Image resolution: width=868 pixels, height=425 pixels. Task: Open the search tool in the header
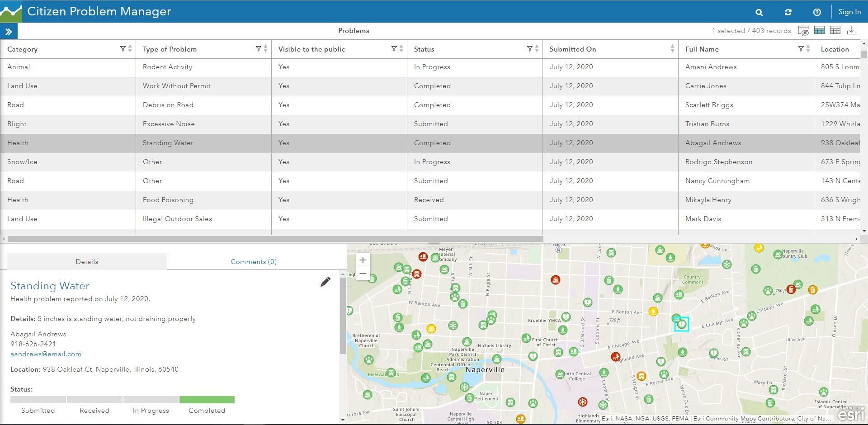(759, 12)
